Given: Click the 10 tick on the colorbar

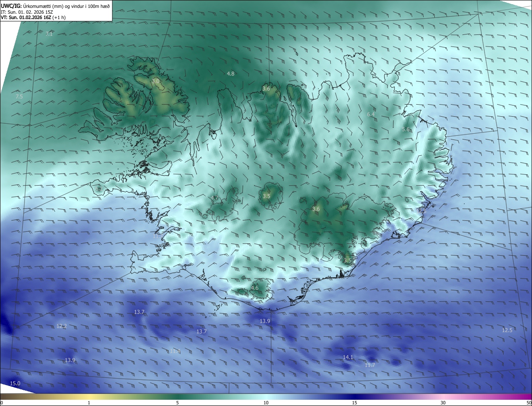Looking at the screenshot, I should pos(266,403).
